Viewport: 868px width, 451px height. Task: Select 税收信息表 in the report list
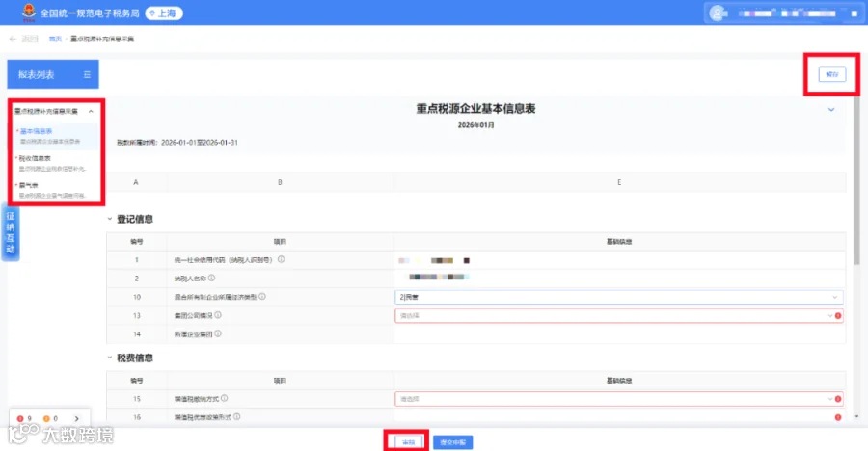tap(35, 158)
